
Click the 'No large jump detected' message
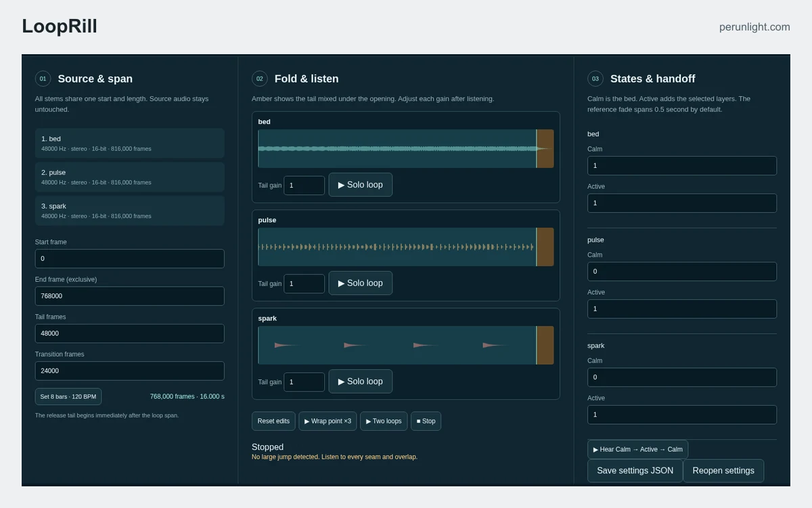tap(334, 457)
